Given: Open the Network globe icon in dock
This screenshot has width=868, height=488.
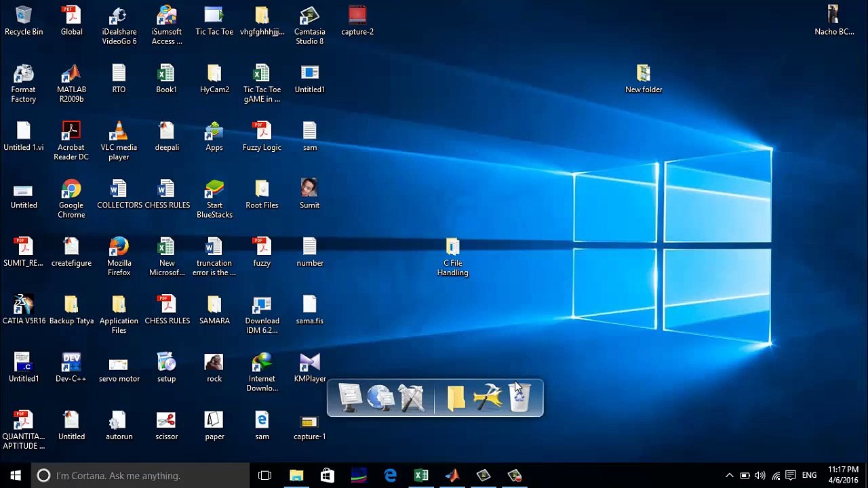Looking at the screenshot, I should tap(380, 398).
